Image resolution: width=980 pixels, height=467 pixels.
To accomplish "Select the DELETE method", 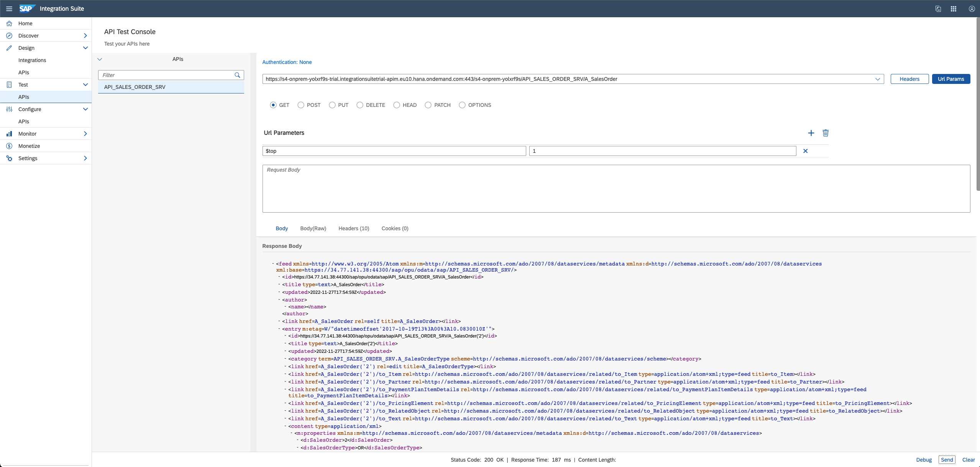I will [x=360, y=105].
